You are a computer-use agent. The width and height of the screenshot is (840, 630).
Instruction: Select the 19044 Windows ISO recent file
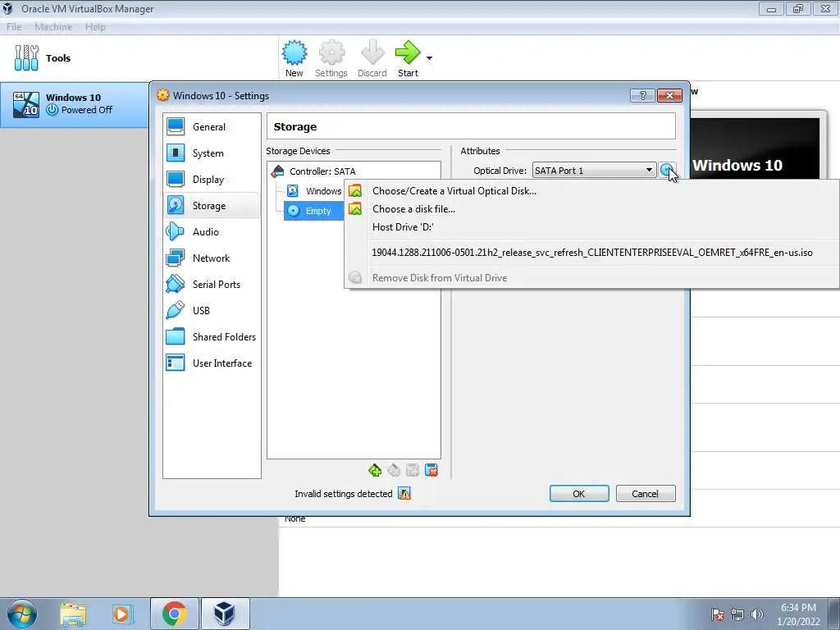pos(592,253)
